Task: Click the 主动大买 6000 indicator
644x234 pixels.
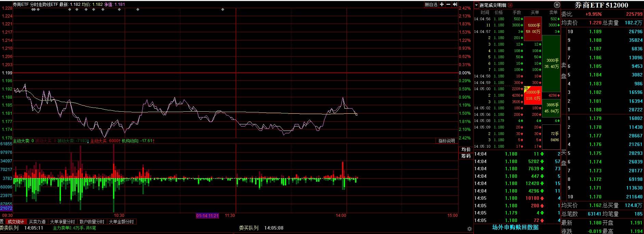Action: point(105,141)
